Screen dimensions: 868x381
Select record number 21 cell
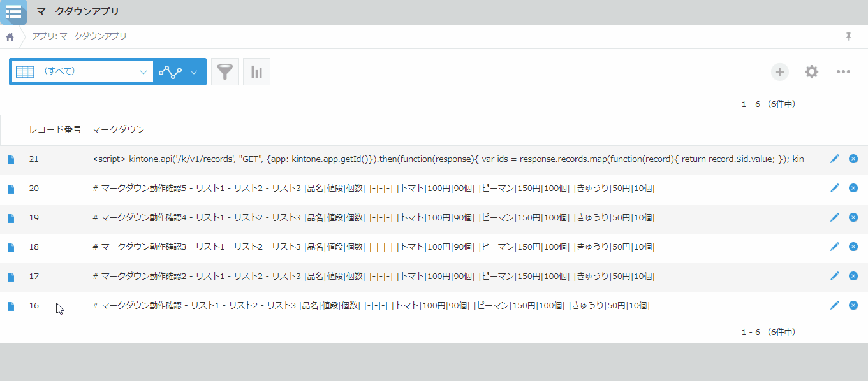click(55, 159)
